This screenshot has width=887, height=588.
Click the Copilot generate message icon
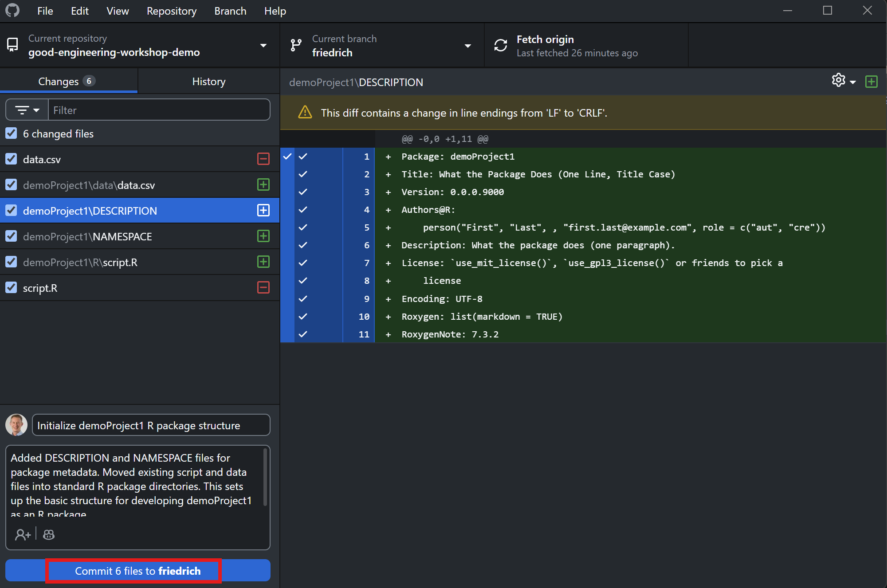coord(49,535)
